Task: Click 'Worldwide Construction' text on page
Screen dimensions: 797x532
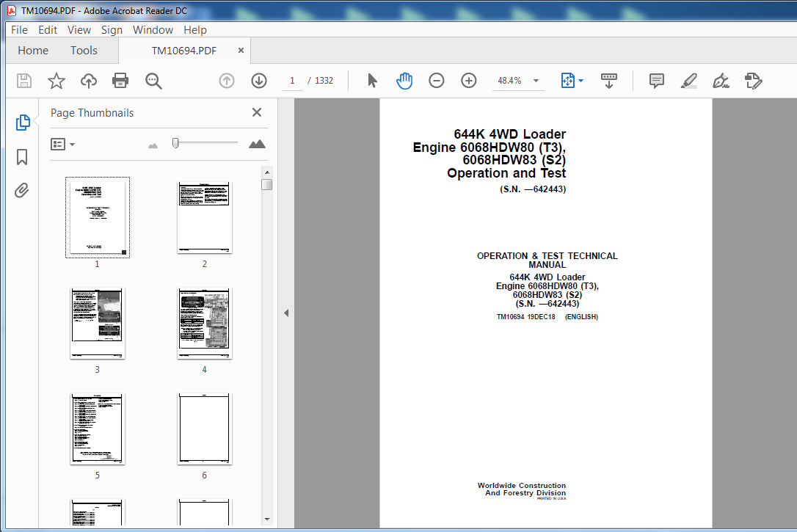Action: [522, 485]
